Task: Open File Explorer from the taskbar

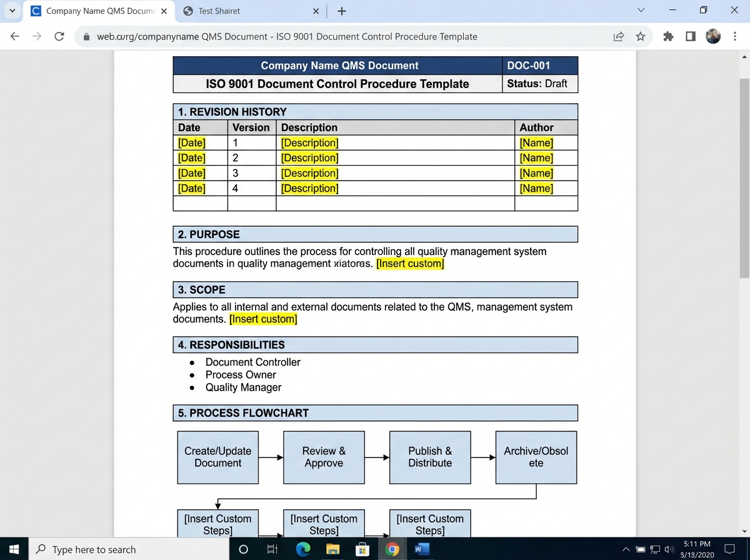Action: pyautogui.click(x=333, y=549)
